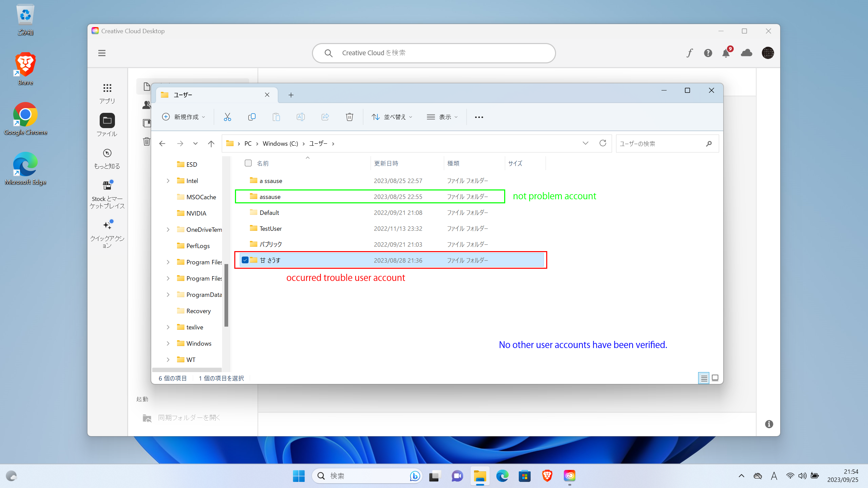Open もっと知る in Creative Cloud sidebar
868x488 pixels.
tap(107, 159)
